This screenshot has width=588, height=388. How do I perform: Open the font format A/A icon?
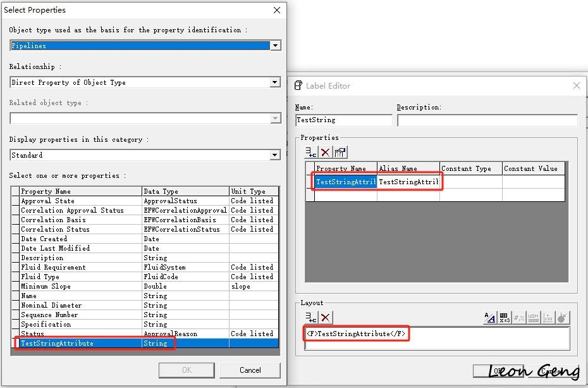(x=490, y=318)
